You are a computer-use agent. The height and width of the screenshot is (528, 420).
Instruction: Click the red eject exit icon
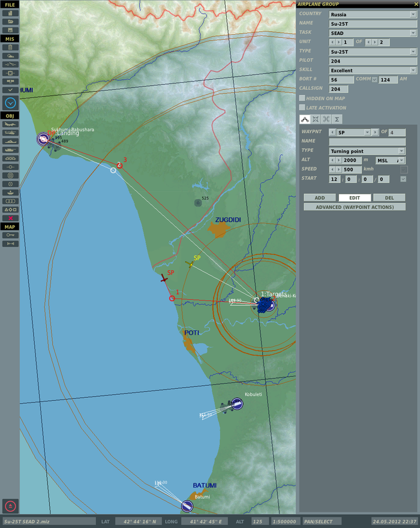click(x=10, y=506)
